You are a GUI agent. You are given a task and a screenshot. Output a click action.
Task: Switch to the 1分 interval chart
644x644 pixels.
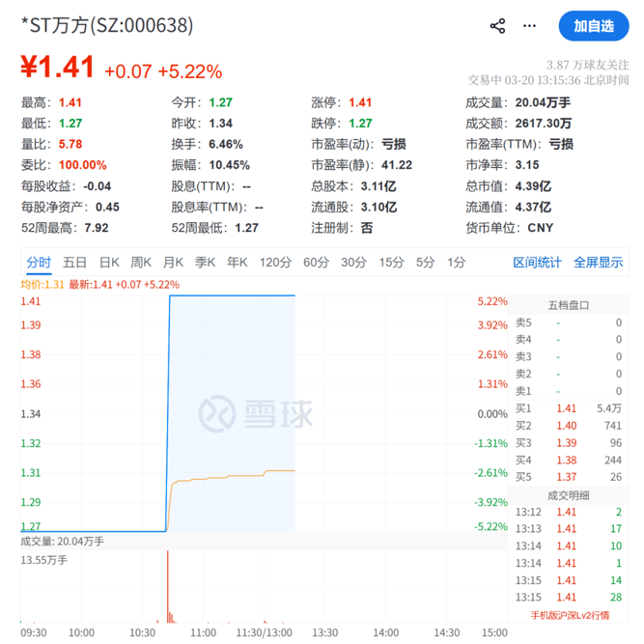click(456, 262)
